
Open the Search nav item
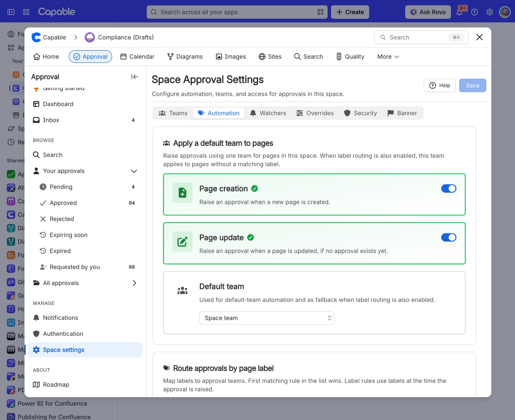click(308, 57)
